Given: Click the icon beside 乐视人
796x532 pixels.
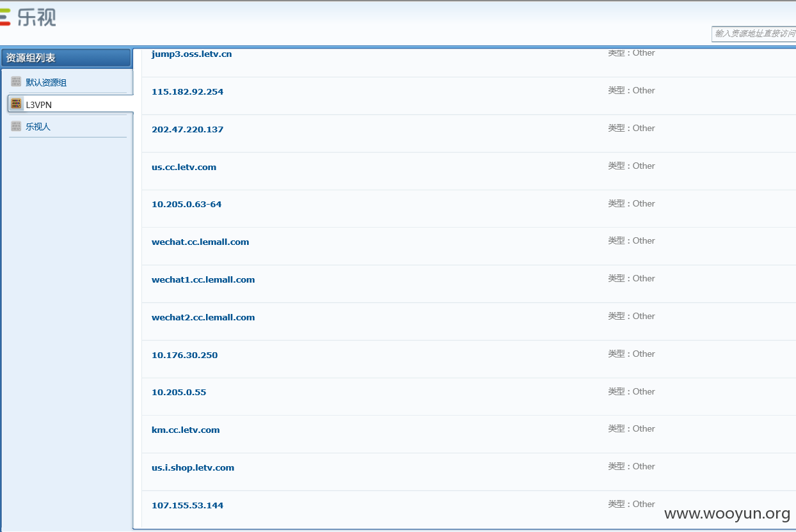Looking at the screenshot, I should pyautogui.click(x=16, y=126).
